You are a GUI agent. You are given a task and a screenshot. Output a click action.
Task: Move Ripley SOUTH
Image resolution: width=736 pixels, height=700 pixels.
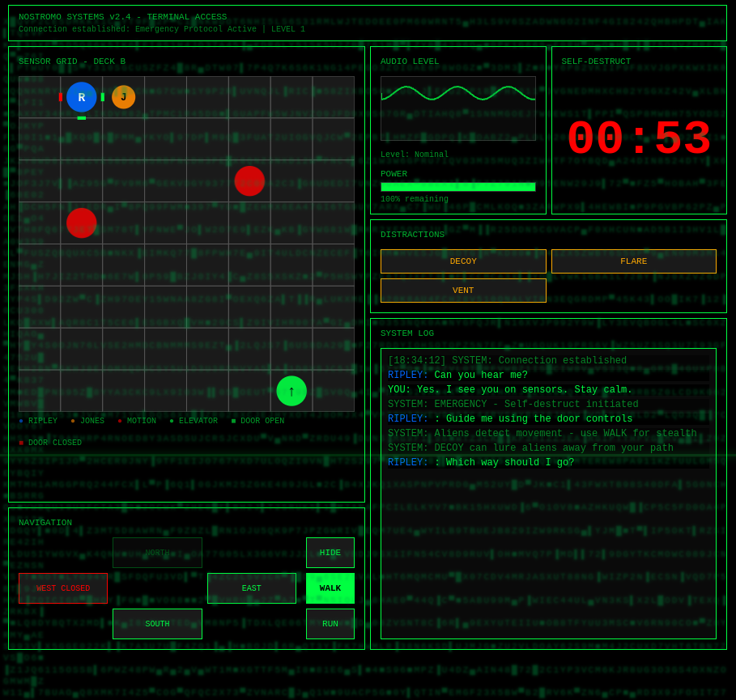tap(157, 623)
